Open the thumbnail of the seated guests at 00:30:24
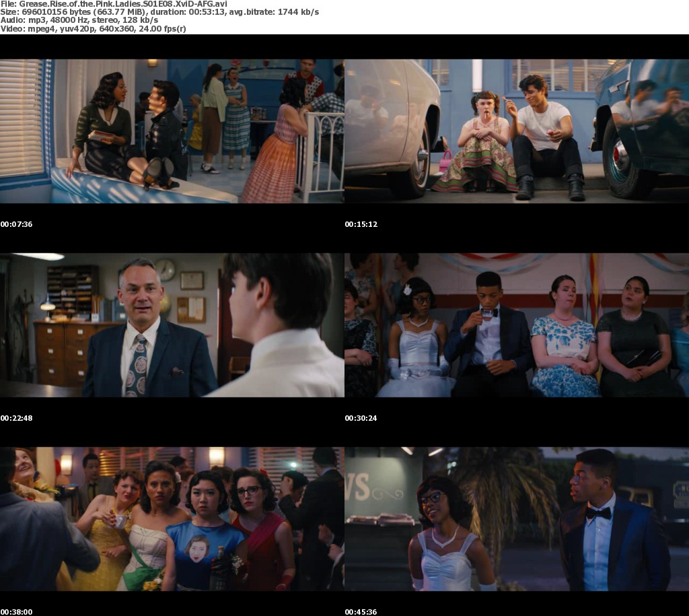The width and height of the screenshot is (689, 616). [x=516, y=324]
